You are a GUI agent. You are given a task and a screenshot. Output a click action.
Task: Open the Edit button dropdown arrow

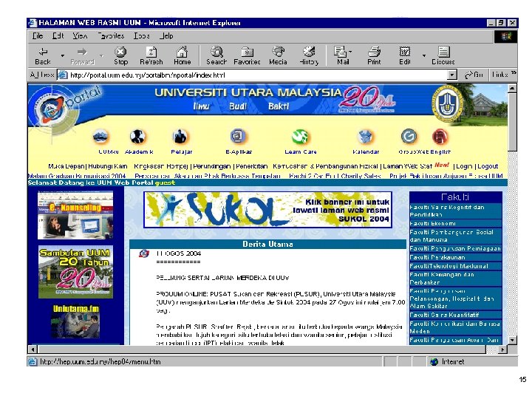tap(424, 55)
